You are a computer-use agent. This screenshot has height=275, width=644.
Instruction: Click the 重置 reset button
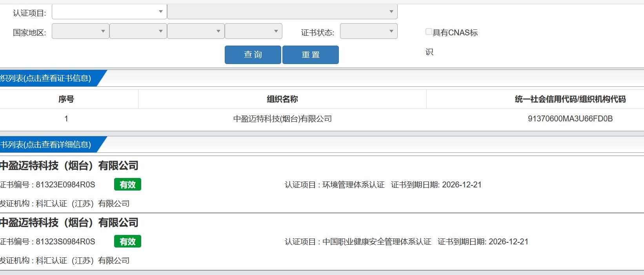click(311, 55)
